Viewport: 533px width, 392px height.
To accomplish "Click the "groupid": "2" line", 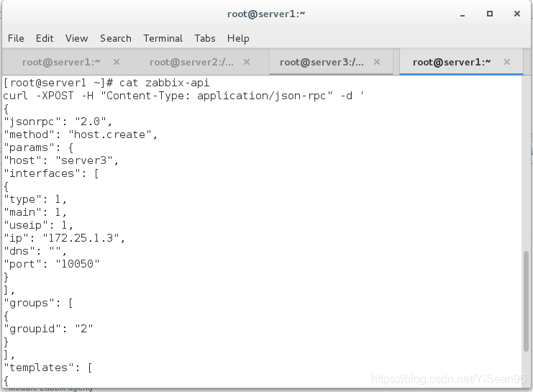I will tap(48, 329).
